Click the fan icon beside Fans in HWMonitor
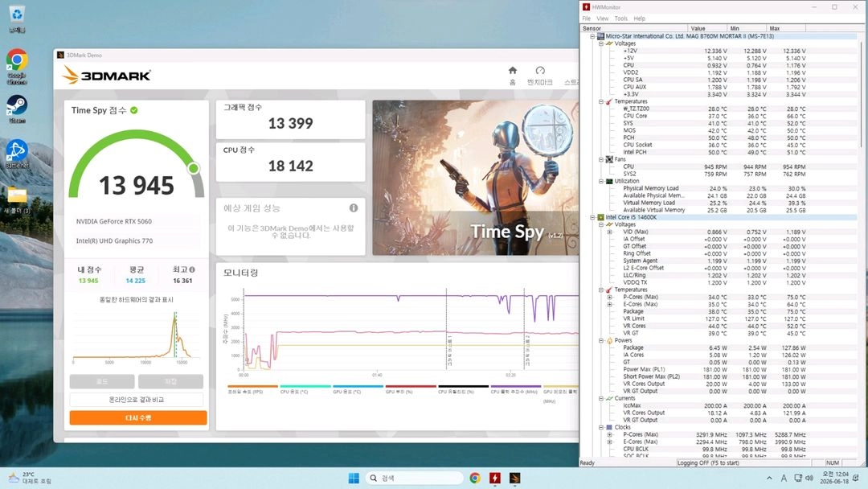The height and width of the screenshot is (489, 868). (x=609, y=159)
